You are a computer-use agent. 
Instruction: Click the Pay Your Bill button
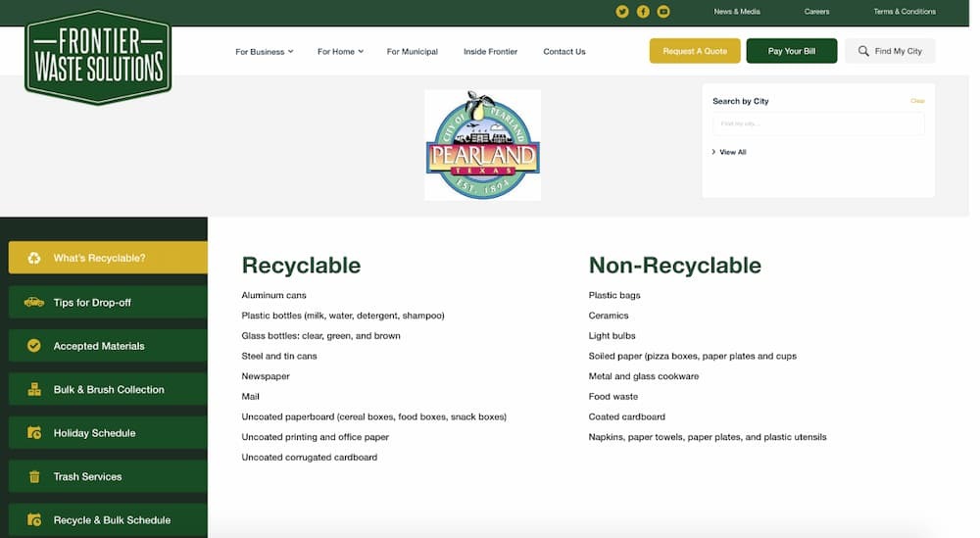(x=791, y=51)
